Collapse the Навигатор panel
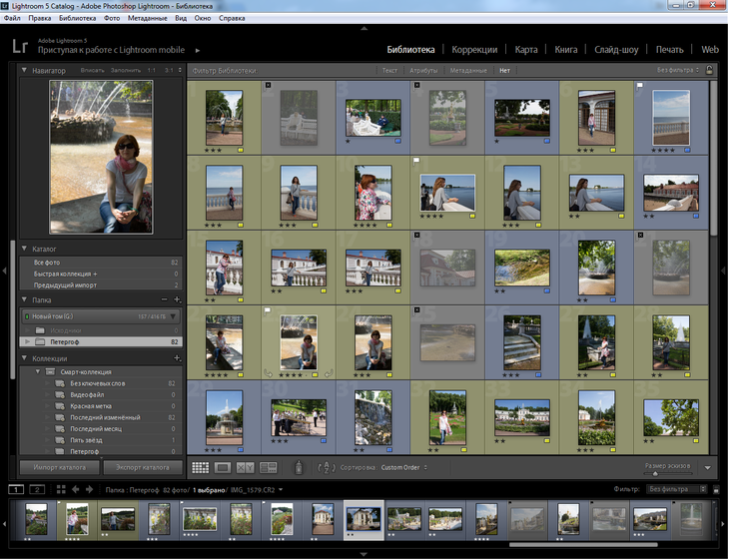 tap(25, 71)
